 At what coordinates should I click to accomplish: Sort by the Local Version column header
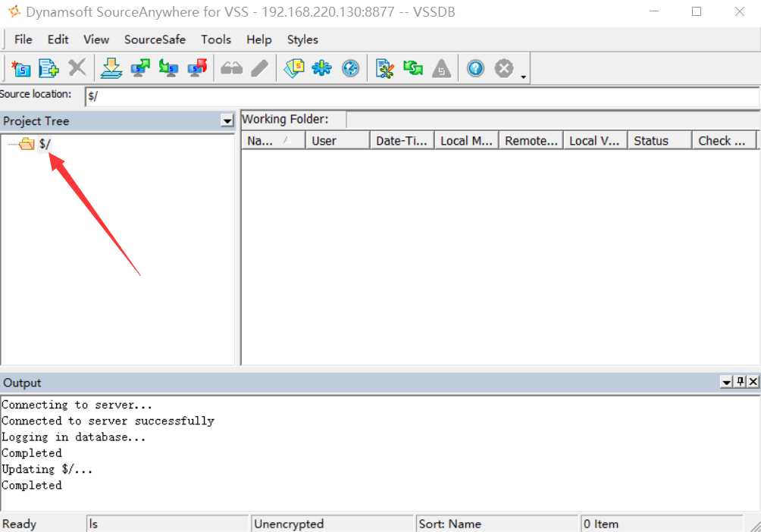pos(595,140)
